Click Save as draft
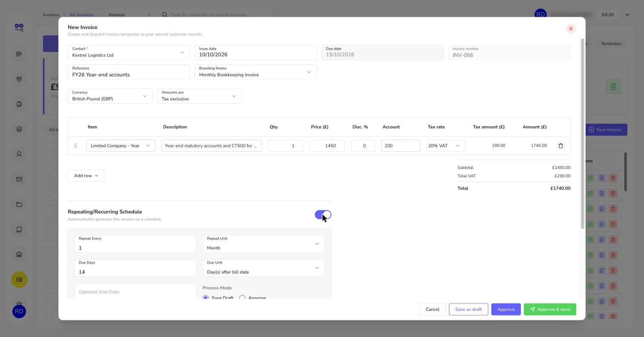Image resolution: width=644 pixels, height=337 pixels. [x=469, y=309]
